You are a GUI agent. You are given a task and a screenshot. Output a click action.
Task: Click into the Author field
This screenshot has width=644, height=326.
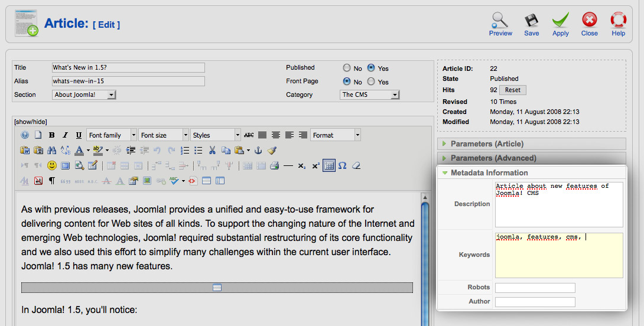535,302
